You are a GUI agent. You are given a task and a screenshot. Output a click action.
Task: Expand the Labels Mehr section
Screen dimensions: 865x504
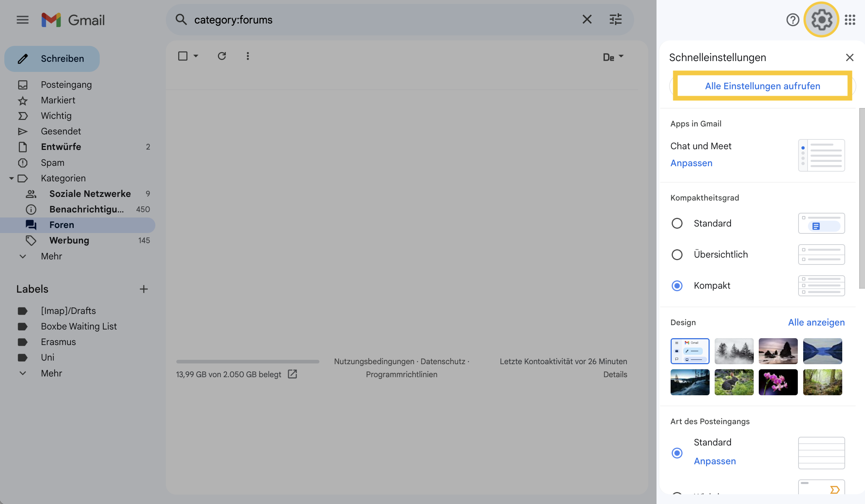(51, 373)
